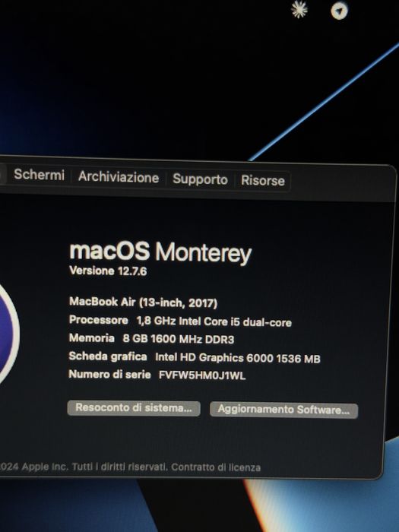399x532 pixels.
Task: Open the Archiviazione tab
Action: point(119,177)
